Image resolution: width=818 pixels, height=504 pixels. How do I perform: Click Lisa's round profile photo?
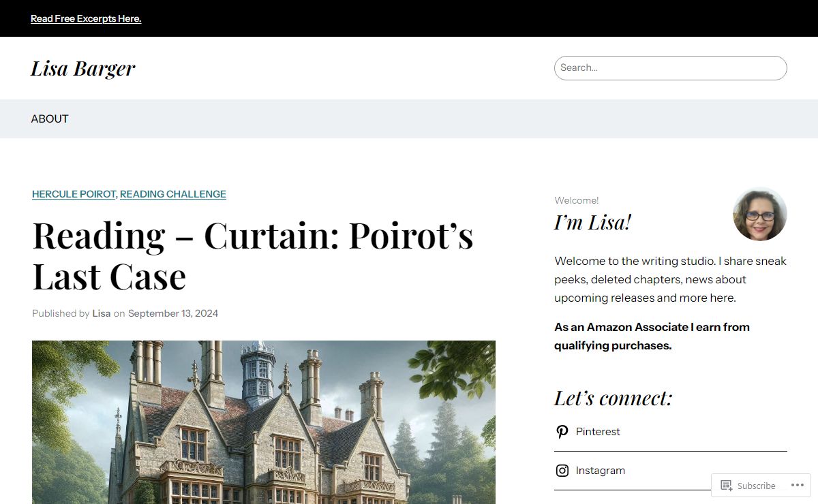[x=760, y=214]
